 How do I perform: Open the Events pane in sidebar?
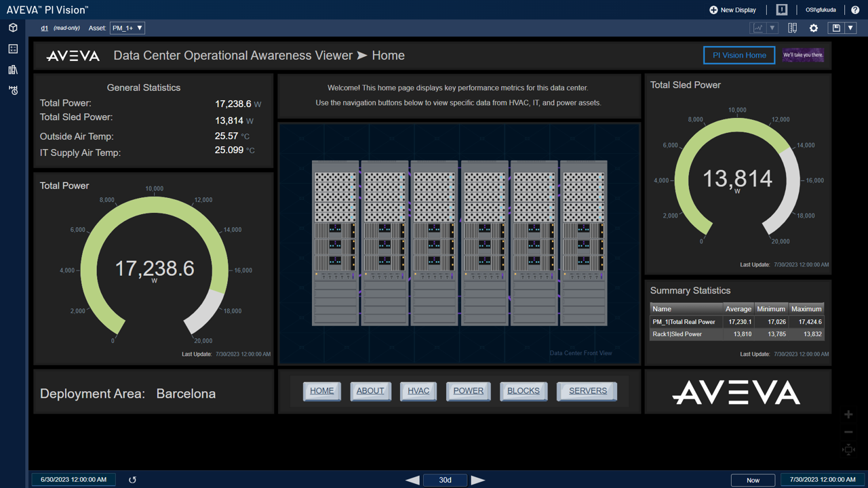point(13,90)
